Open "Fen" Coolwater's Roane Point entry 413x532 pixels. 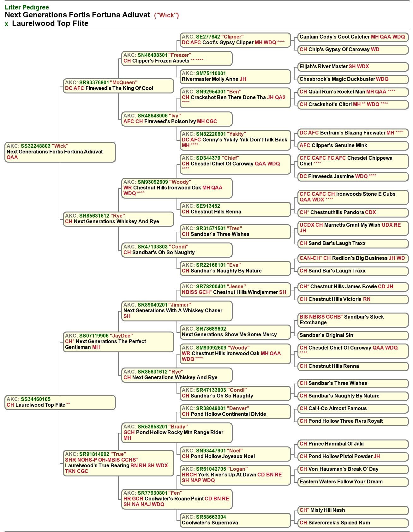click(177, 499)
